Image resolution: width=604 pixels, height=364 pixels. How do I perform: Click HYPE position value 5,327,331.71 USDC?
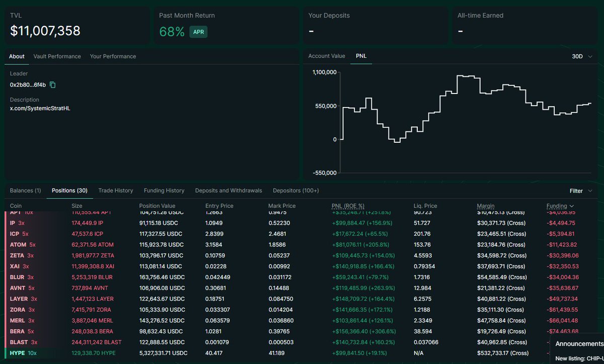[163, 353]
